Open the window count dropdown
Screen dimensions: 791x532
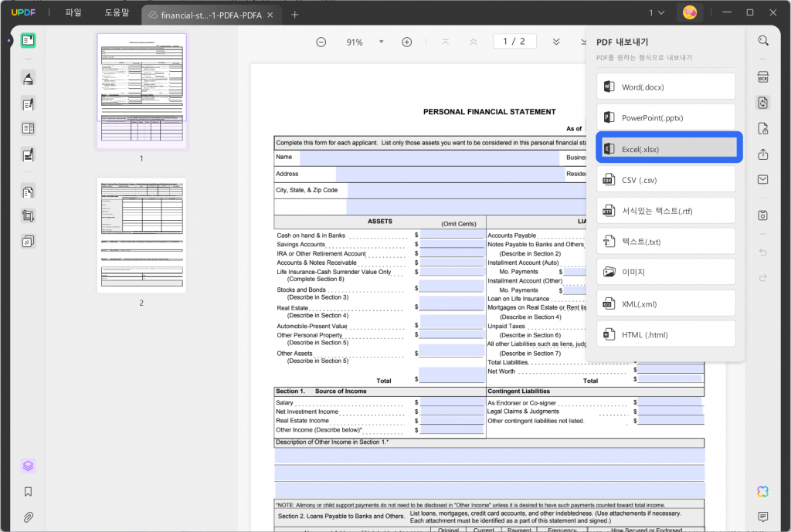[x=656, y=13]
